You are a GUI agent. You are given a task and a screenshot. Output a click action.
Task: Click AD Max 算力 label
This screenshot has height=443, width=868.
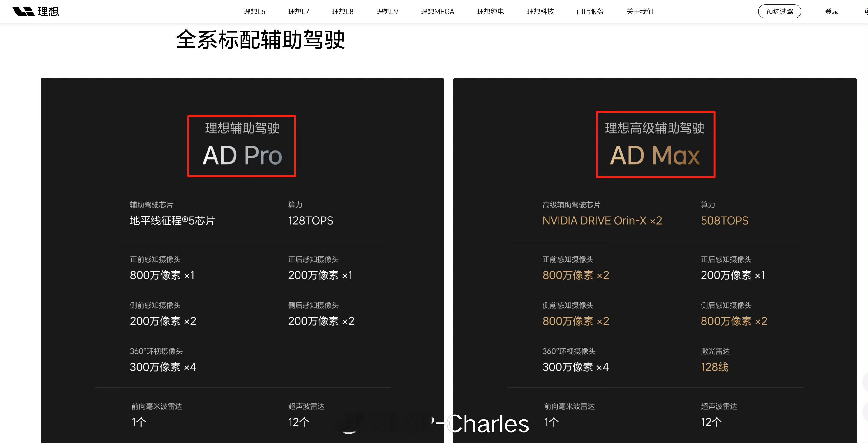pos(708,204)
